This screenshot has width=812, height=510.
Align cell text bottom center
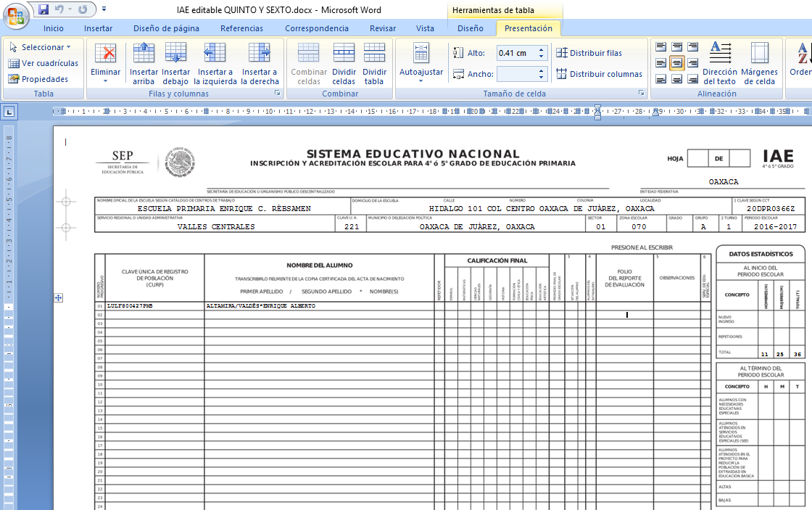(677, 79)
